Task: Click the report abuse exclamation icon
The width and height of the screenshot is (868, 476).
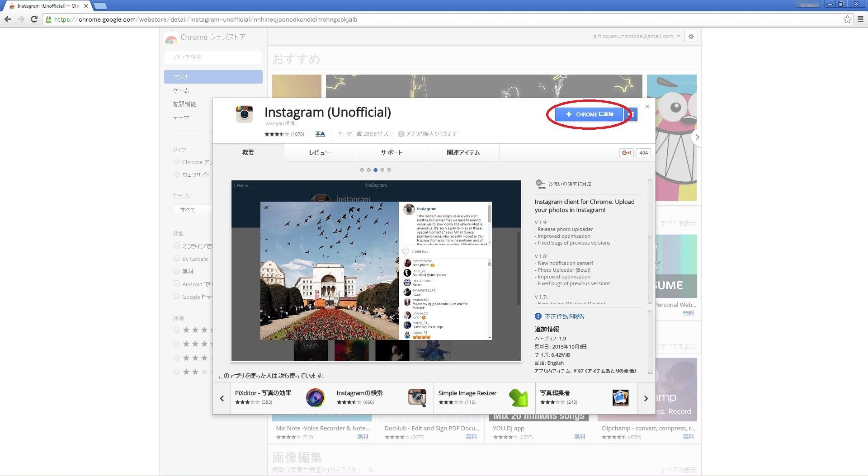Action: pos(538,316)
